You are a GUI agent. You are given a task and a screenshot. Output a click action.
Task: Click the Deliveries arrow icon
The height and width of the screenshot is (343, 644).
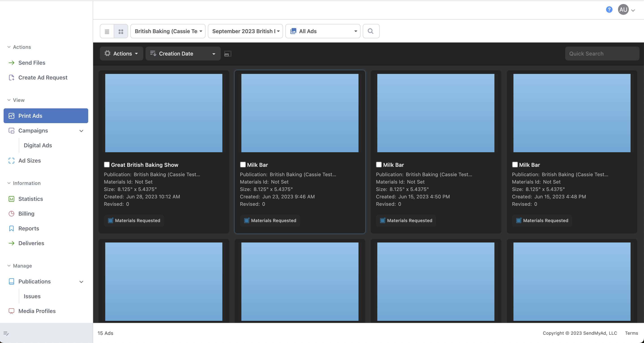pyautogui.click(x=11, y=243)
